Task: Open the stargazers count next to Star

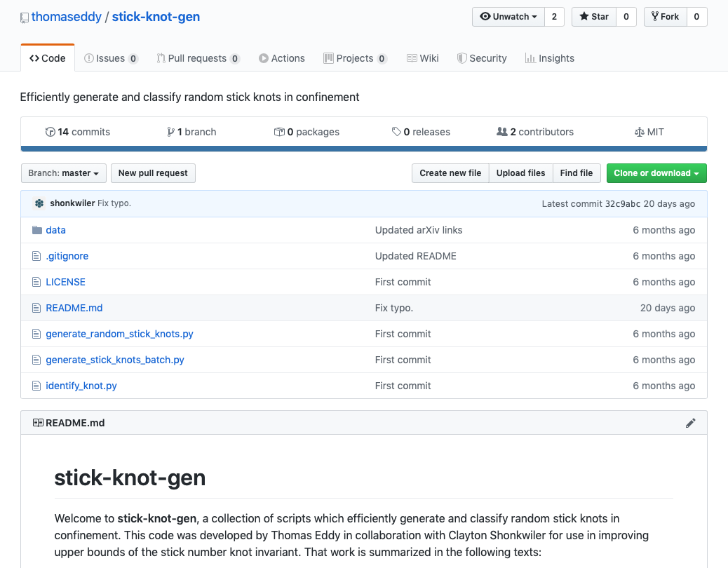Action: point(626,17)
